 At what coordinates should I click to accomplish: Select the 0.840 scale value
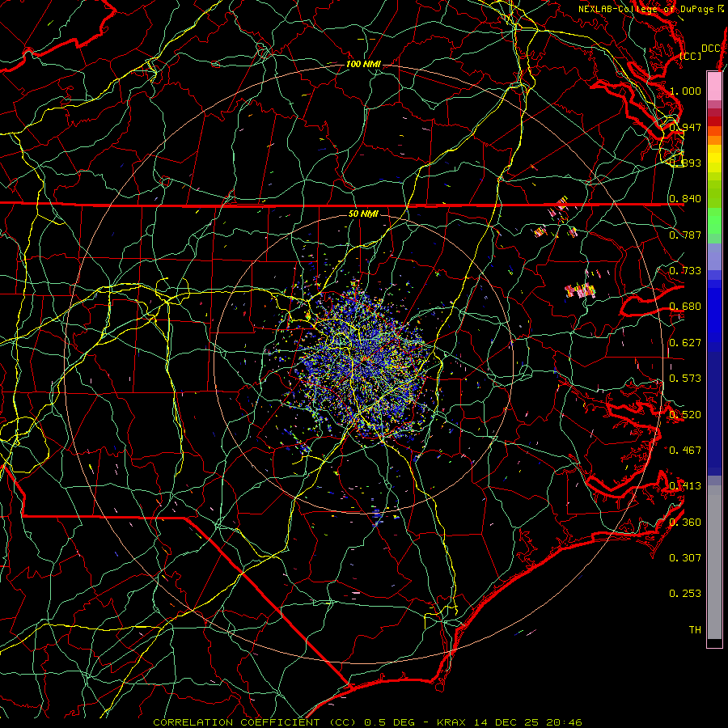pyautogui.click(x=685, y=198)
